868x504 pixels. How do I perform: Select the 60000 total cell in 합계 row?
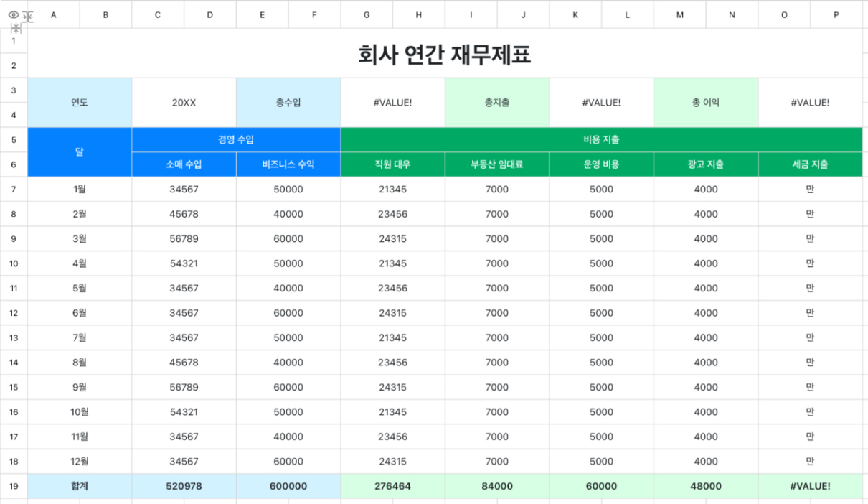[602, 486]
